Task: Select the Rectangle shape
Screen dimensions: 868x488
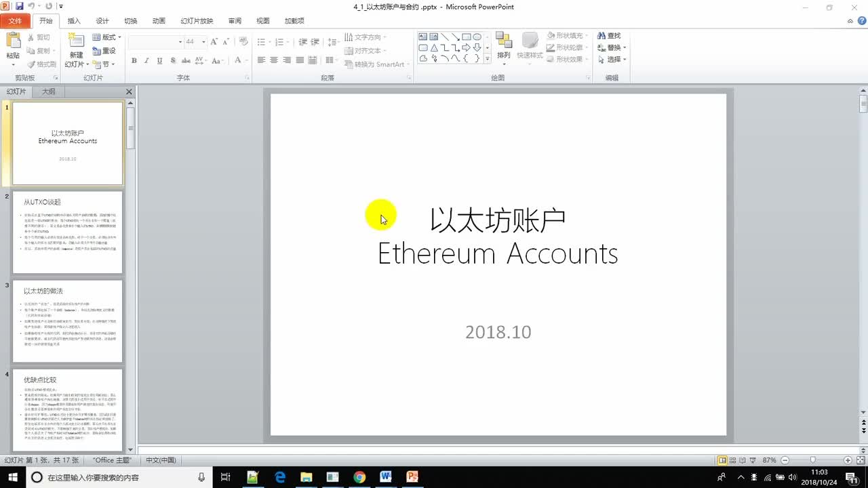Action: point(467,37)
